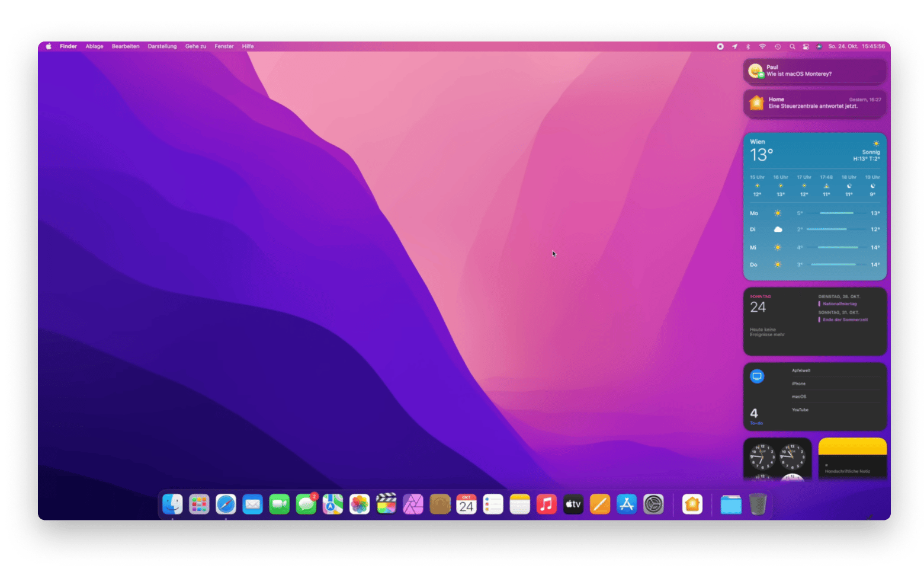The width and height of the screenshot is (924, 575).
Task: Open the Darstellung menu
Action: [162, 46]
